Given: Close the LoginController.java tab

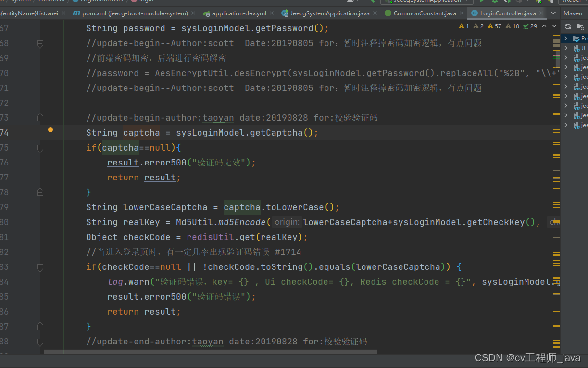Looking at the screenshot, I should pos(541,13).
